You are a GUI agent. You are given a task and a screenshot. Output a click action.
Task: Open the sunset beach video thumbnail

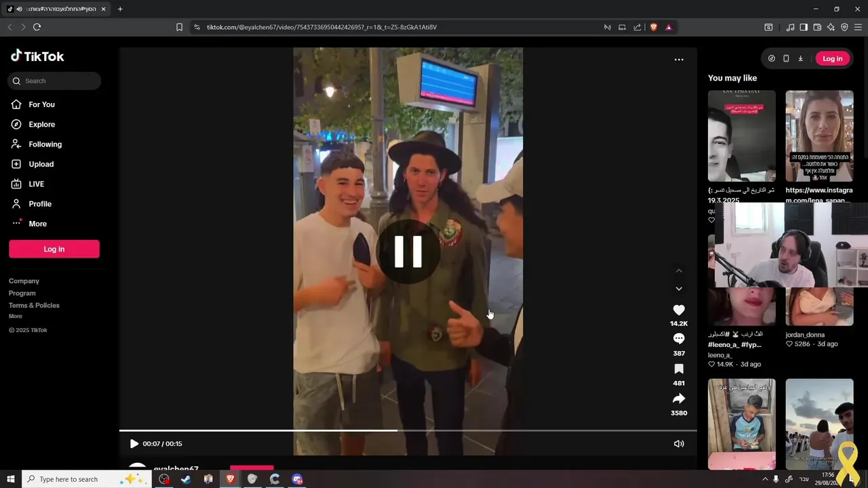coord(819,424)
